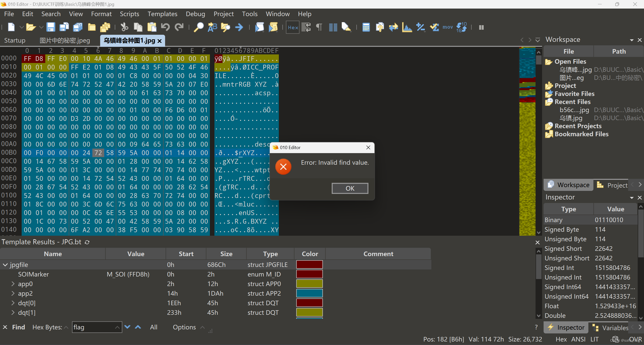
Task: Click the Compare Files double-arrow icon
Action: click(393, 27)
